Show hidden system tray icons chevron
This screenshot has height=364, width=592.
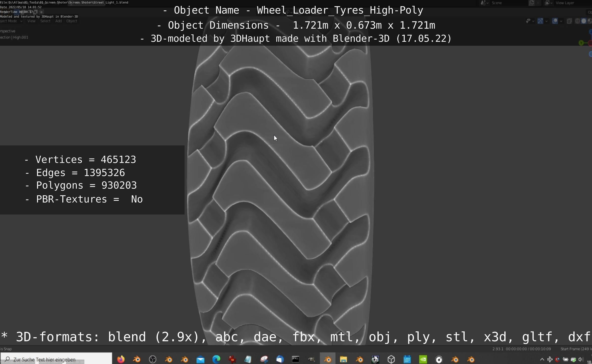coord(542,359)
